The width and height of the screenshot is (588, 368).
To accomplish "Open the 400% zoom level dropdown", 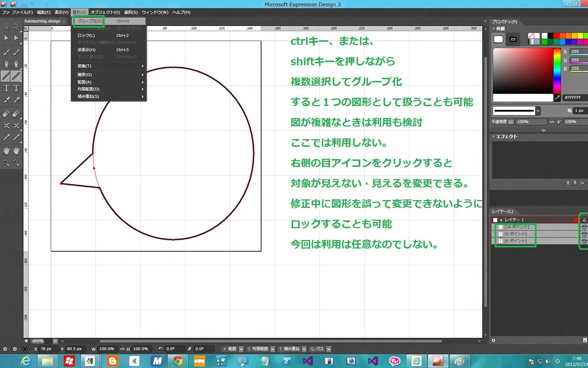I will tap(55, 341).
